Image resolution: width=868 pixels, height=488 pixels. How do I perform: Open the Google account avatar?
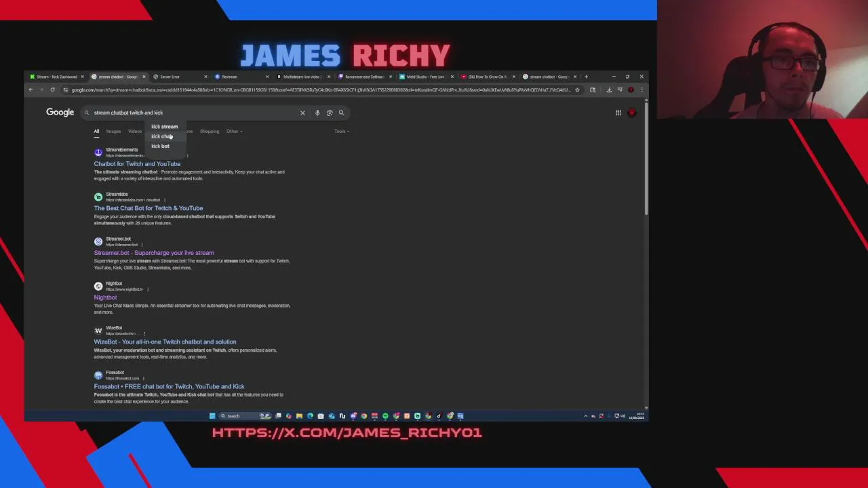632,113
